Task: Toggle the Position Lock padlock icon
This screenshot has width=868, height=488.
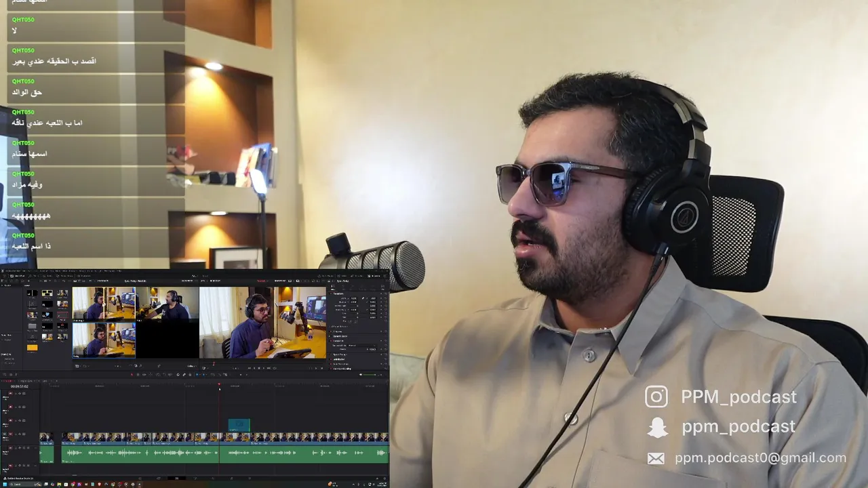Action: coord(190,375)
